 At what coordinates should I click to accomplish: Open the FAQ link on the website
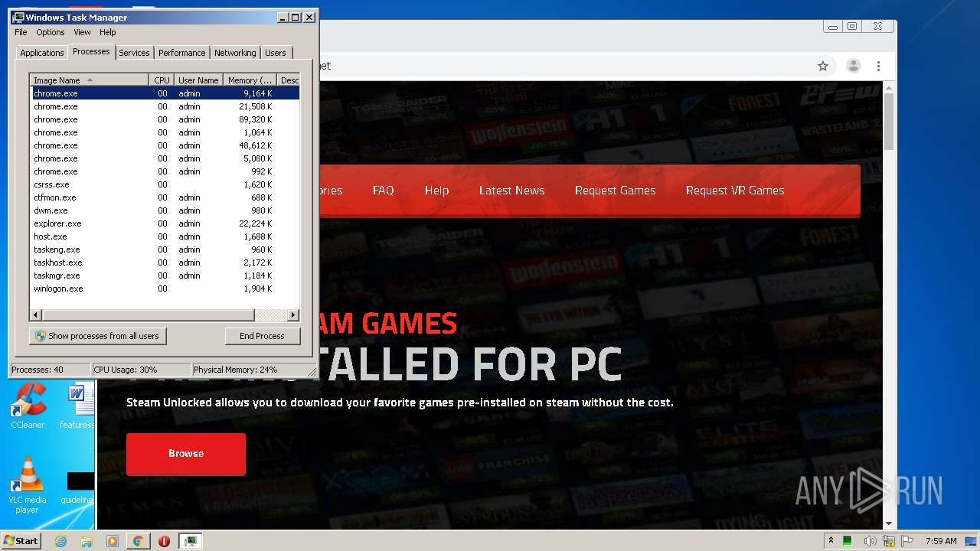[x=383, y=191]
